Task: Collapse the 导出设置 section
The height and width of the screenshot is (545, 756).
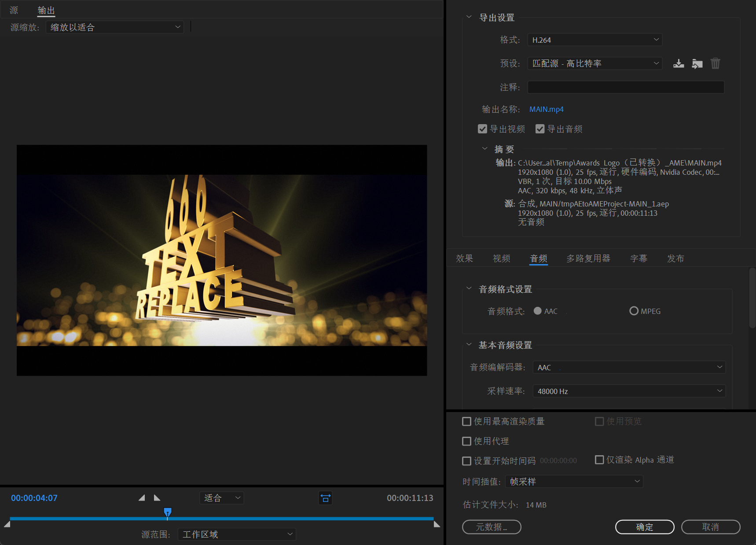Action: [469, 17]
